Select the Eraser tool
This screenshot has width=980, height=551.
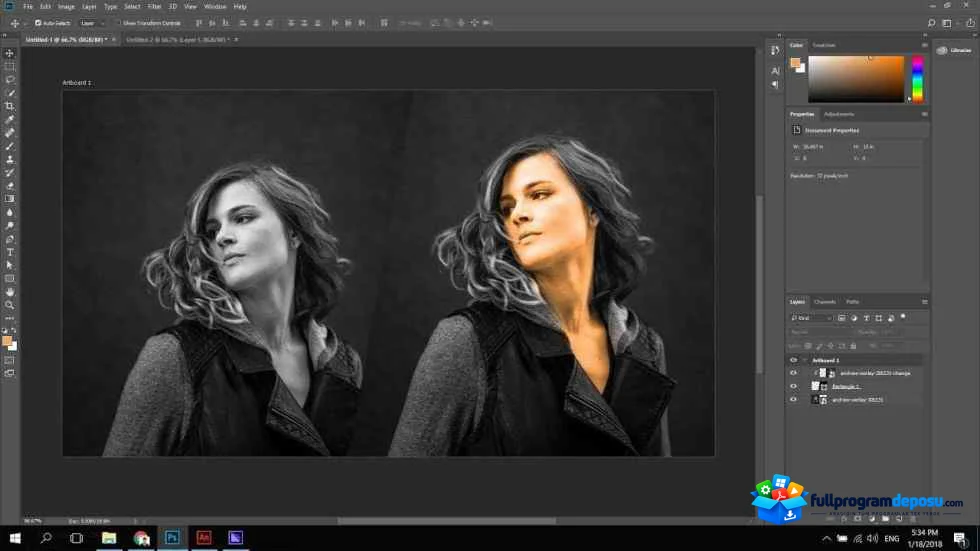9,186
